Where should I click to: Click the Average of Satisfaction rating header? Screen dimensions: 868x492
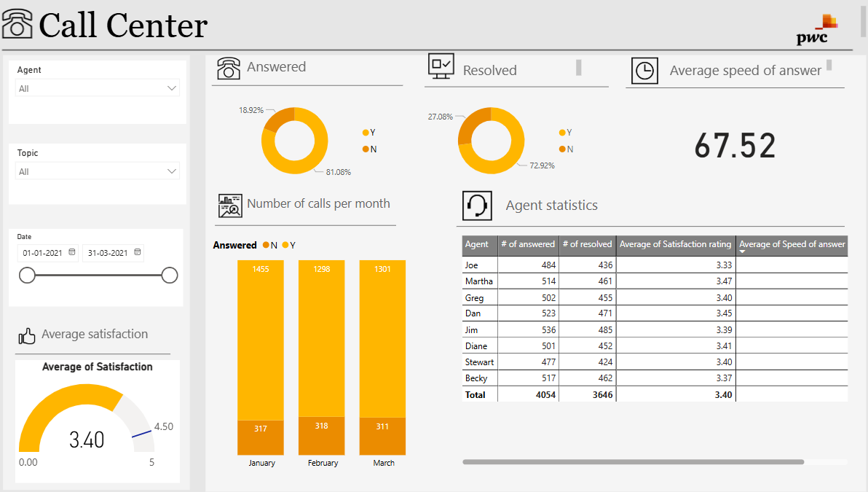(675, 245)
